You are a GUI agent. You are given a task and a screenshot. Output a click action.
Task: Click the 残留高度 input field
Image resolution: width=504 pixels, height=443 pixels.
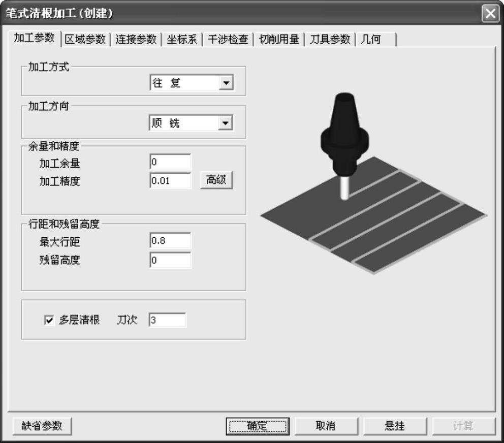pos(170,260)
